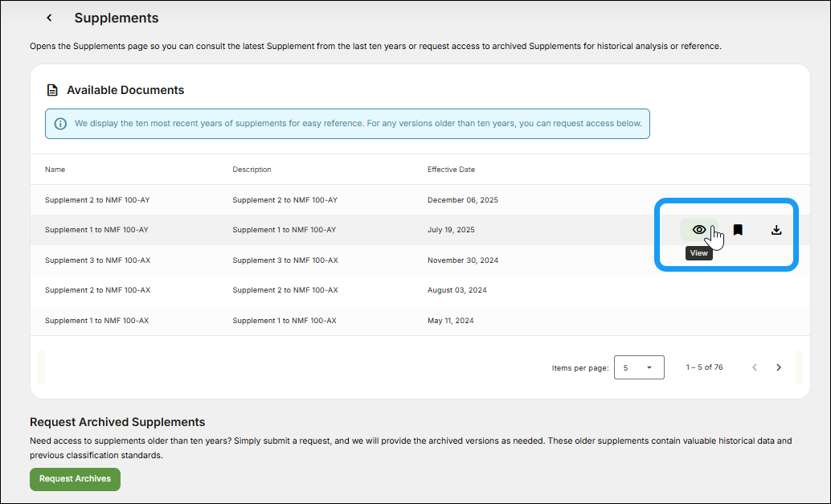Select the Supplement 2 to NMF 100-AX row
This screenshot has width=831, height=504.
click(97, 290)
